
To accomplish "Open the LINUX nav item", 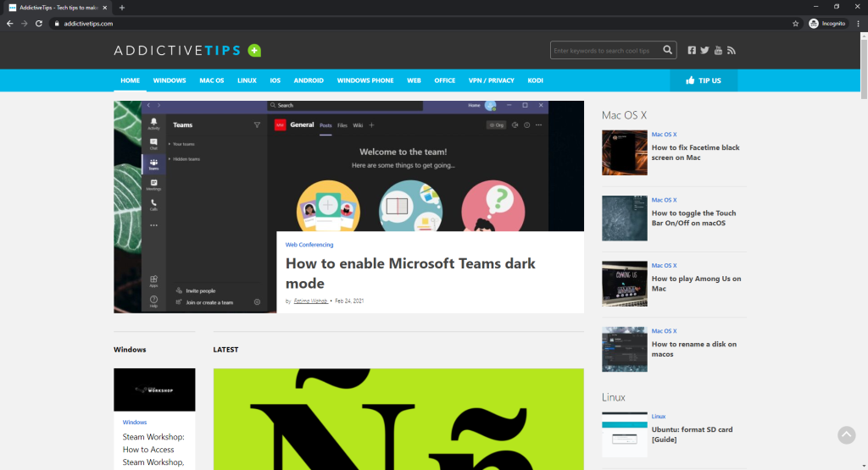I will (247, 80).
